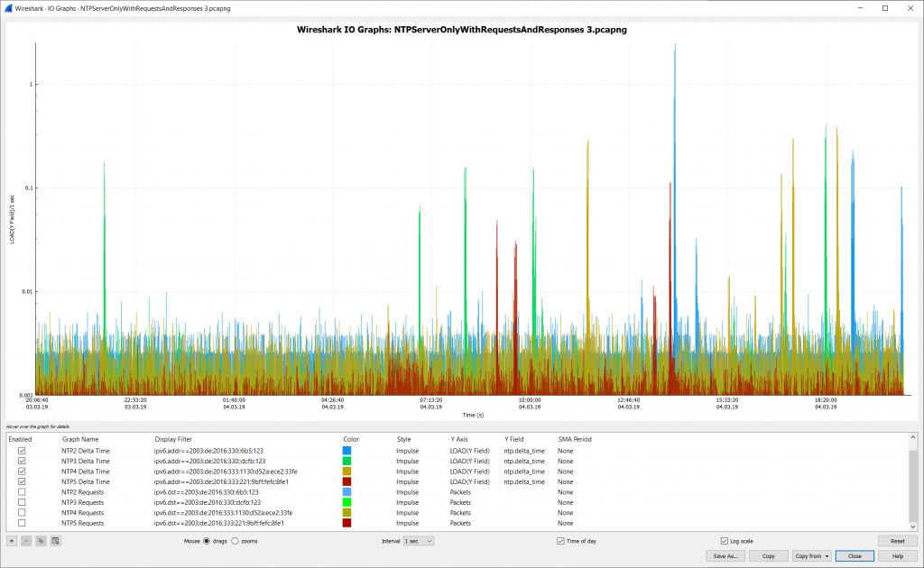Screen dimensions: 924x568
Task: Change the olive swatch of NTP4 Requests
Action: pyautogui.click(x=347, y=513)
